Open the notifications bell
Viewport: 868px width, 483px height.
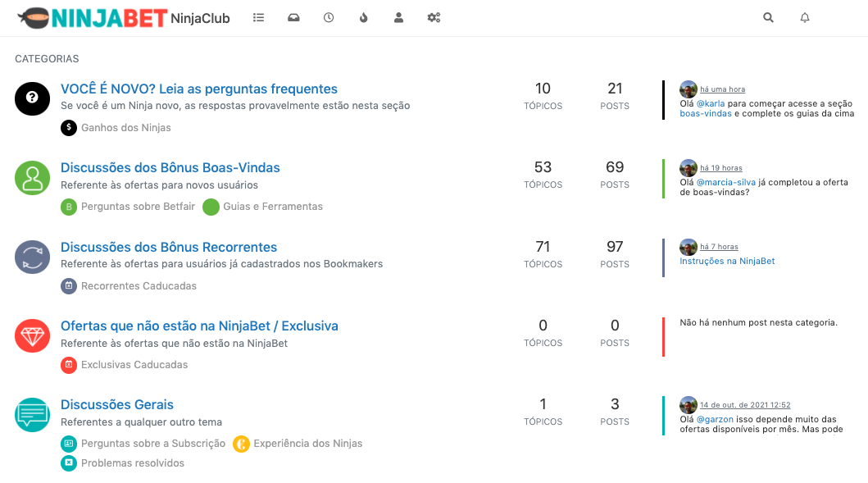point(805,17)
